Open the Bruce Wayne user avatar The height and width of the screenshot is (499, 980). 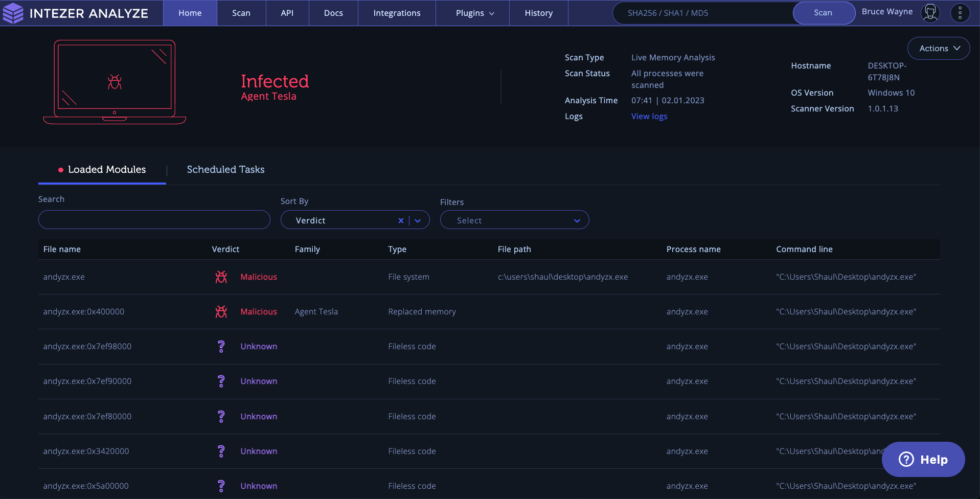click(930, 13)
